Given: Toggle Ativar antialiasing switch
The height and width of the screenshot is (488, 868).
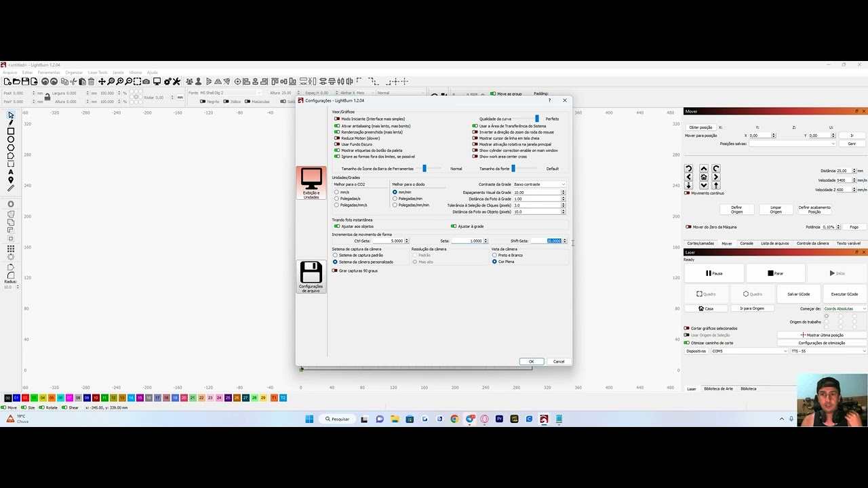Looking at the screenshot, I should tap(337, 125).
